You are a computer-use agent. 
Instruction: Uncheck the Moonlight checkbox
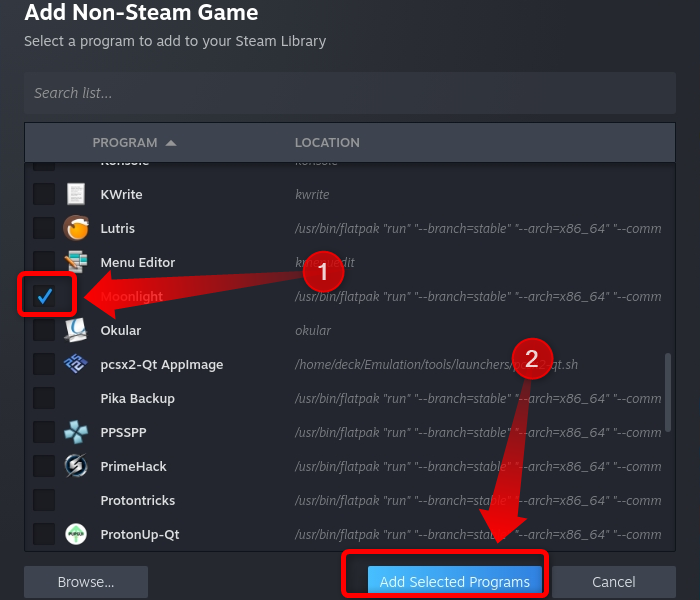click(x=44, y=296)
